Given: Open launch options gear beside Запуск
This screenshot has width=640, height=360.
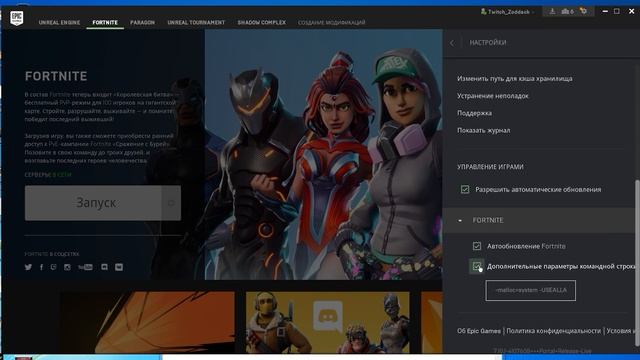Looking at the screenshot, I should pyautogui.click(x=171, y=203).
